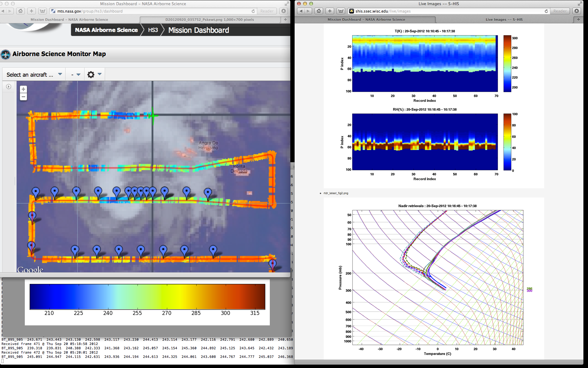Select the Live Images -- S-HIS tab
588x368 pixels.
(x=504, y=20)
